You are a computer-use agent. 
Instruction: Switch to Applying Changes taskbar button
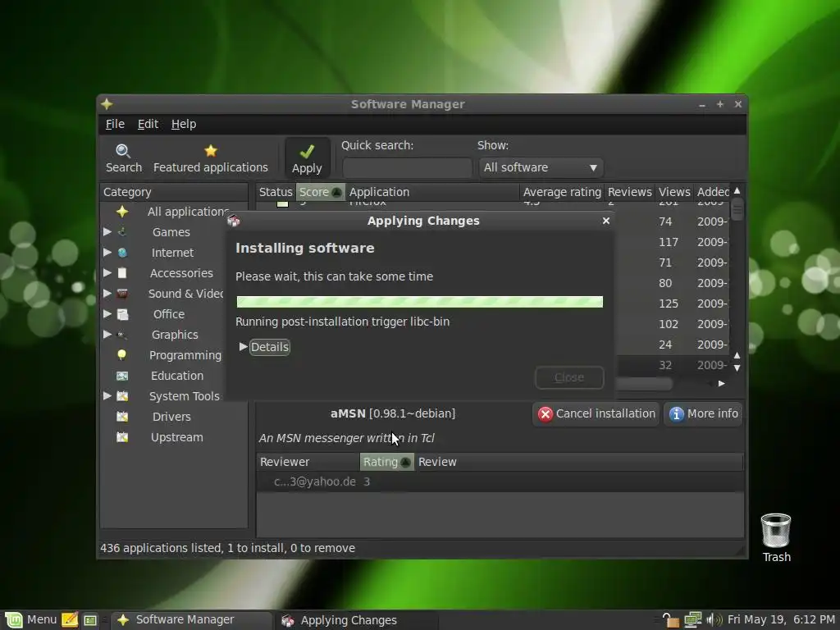tap(357, 620)
